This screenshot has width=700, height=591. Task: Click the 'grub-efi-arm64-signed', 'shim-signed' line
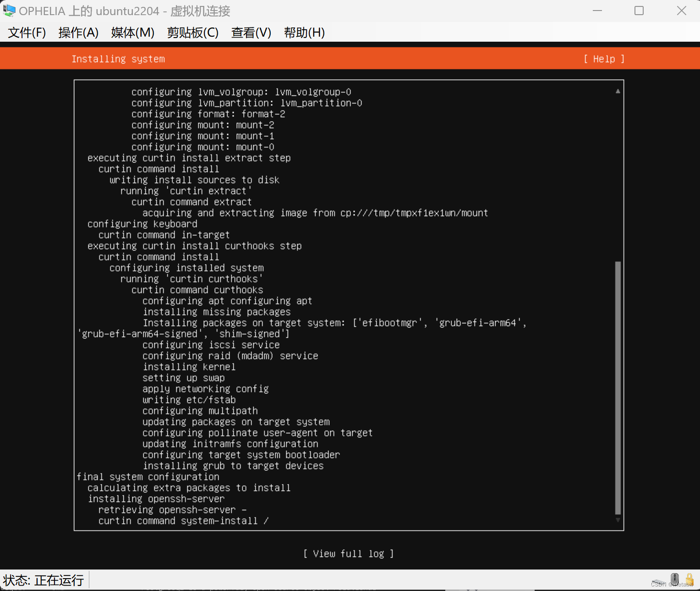click(x=184, y=334)
